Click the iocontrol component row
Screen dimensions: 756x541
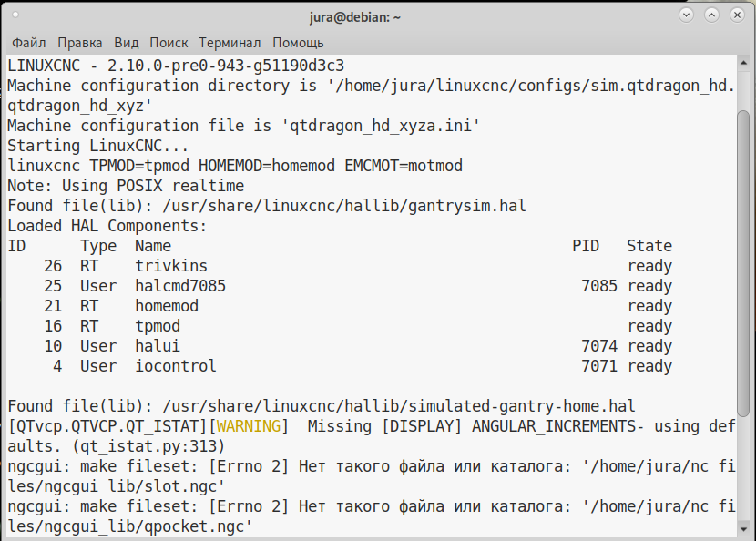pos(340,366)
